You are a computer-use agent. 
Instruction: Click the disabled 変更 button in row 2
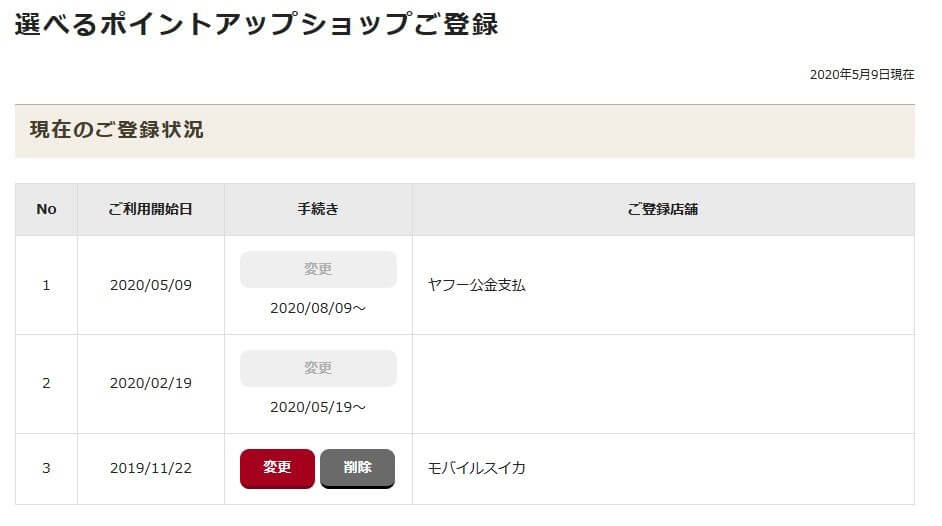pyautogui.click(x=318, y=368)
